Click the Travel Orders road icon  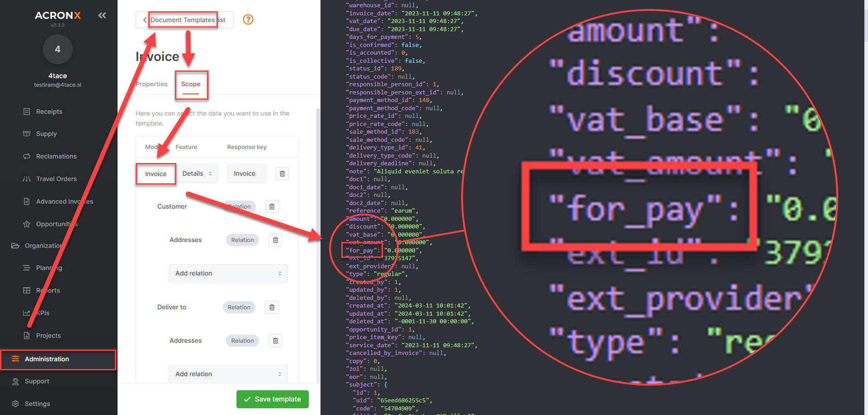tap(27, 179)
